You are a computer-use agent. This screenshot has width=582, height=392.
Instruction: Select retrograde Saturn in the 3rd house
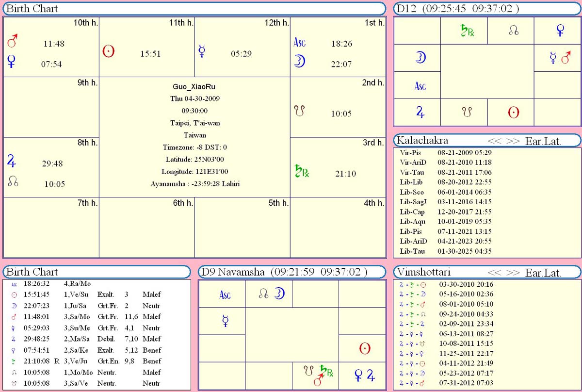[302, 171]
